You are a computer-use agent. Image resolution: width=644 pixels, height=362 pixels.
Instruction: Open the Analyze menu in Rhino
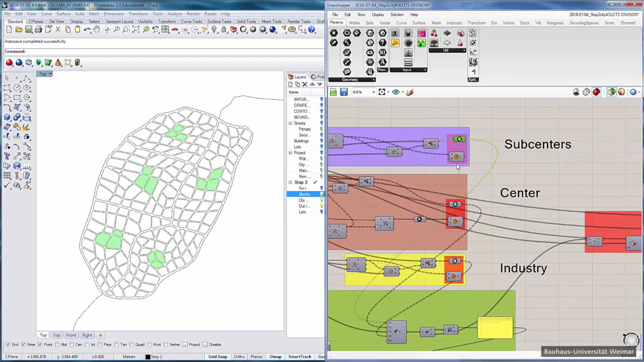click(175, 14)
